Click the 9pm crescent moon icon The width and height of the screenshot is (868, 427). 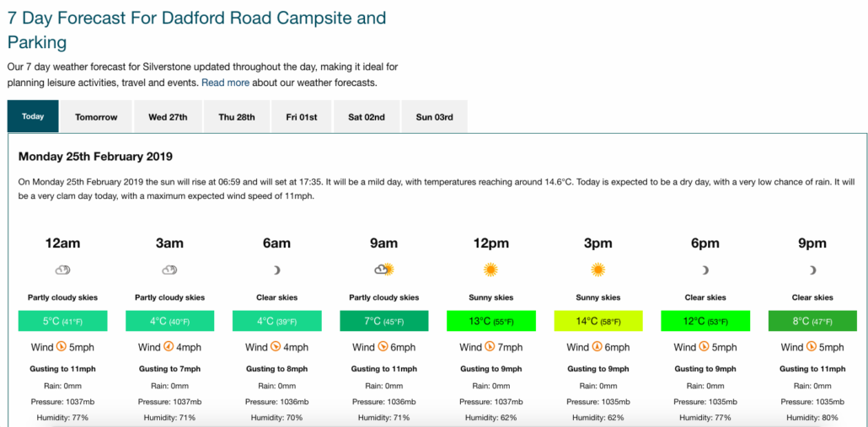pos(812,270)
